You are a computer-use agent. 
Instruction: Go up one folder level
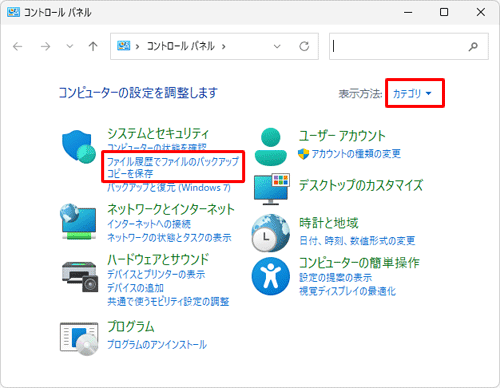tap(93, 46)
